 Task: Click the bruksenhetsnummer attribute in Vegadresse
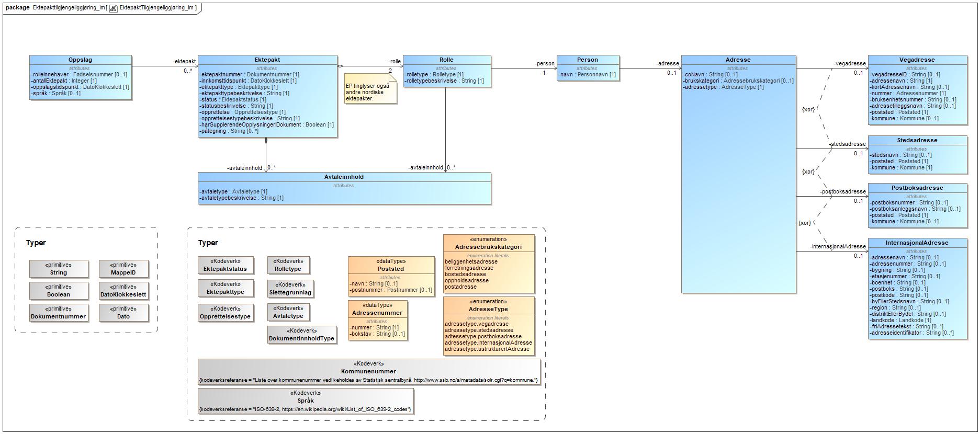point(913,99)
